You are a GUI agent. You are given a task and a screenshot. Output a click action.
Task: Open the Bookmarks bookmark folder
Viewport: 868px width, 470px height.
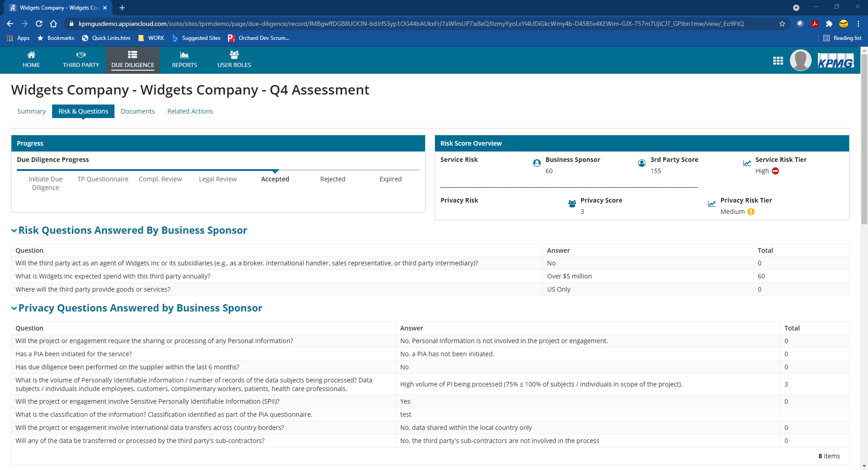point(56,38)
